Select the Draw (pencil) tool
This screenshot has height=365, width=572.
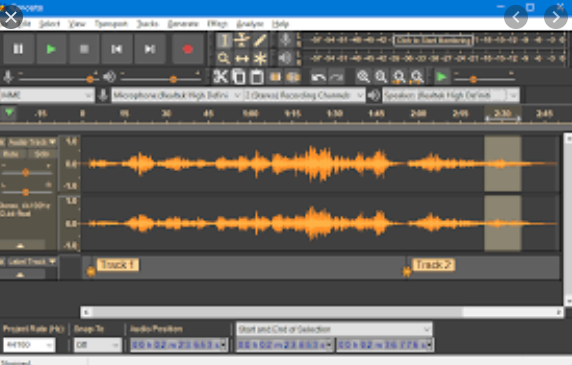tap(259, 40)
